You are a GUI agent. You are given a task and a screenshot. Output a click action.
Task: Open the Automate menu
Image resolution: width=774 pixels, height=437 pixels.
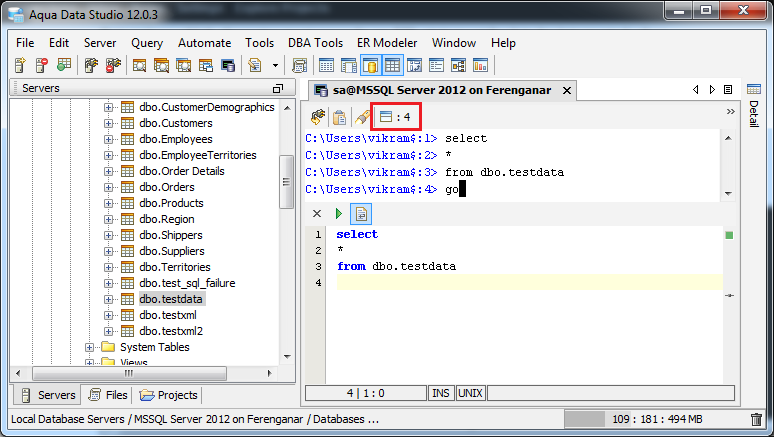[x=204, y=43]
